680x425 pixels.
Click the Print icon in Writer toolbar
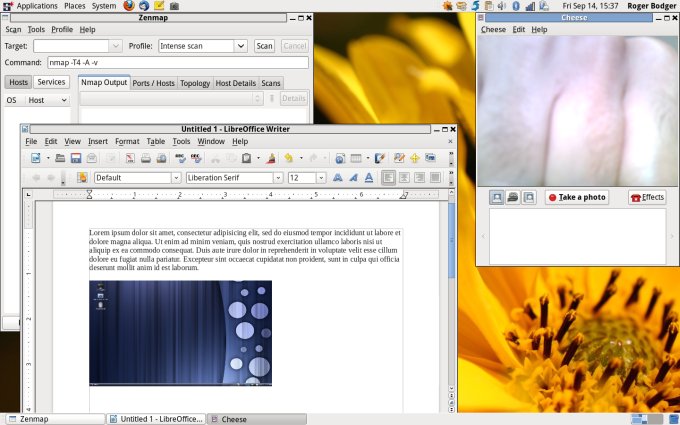(x=145, y=158)
